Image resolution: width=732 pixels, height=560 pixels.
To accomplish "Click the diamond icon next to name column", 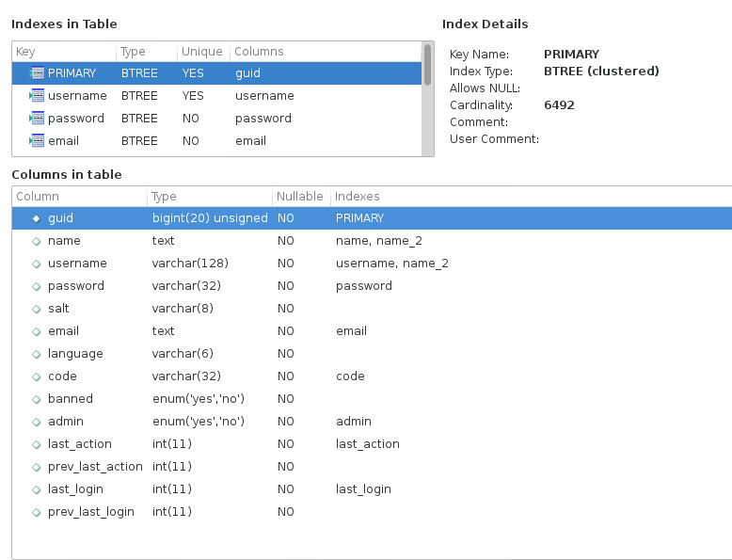I will (37, 241).
